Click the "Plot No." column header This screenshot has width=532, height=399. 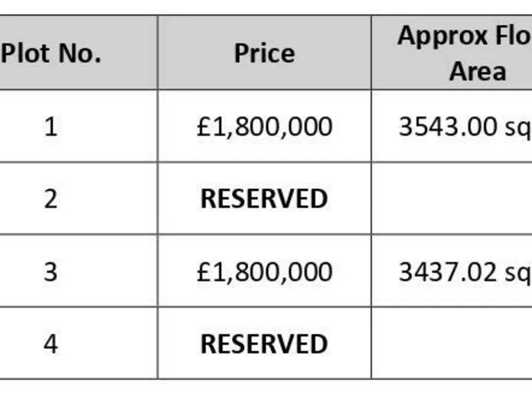[51, 53]
